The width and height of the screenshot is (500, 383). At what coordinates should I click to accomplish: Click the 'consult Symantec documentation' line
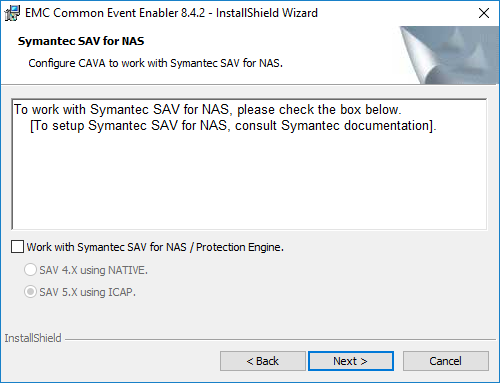coord(233,126)
